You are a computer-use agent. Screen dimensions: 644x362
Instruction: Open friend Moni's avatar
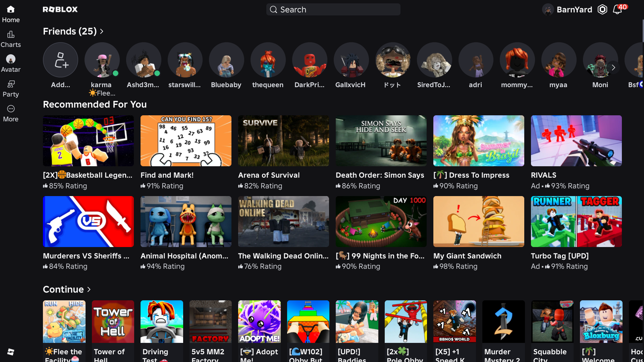(x=600, y=60)
